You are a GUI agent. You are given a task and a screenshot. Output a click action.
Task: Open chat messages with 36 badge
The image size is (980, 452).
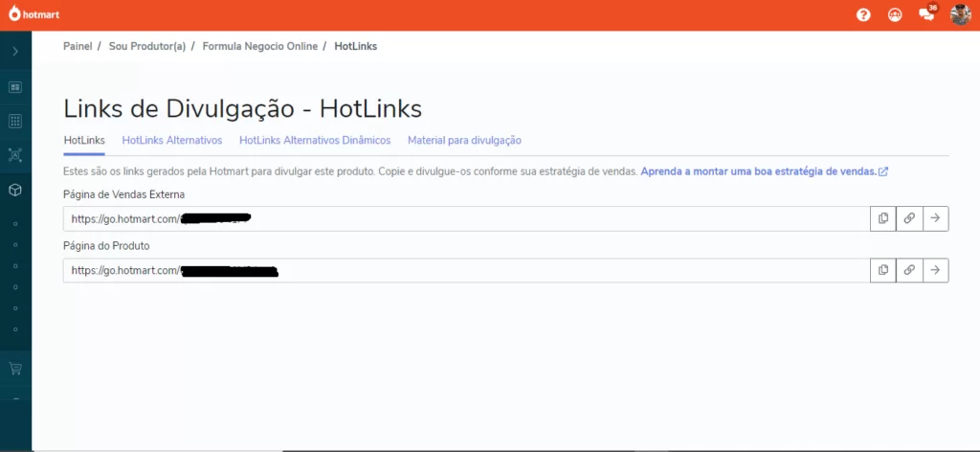(x=926, y=14)
